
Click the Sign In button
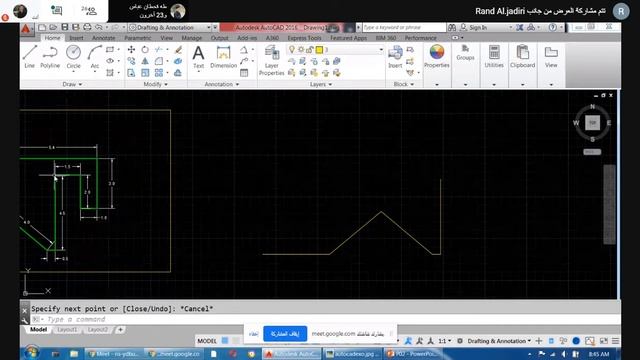pos(474,27)
